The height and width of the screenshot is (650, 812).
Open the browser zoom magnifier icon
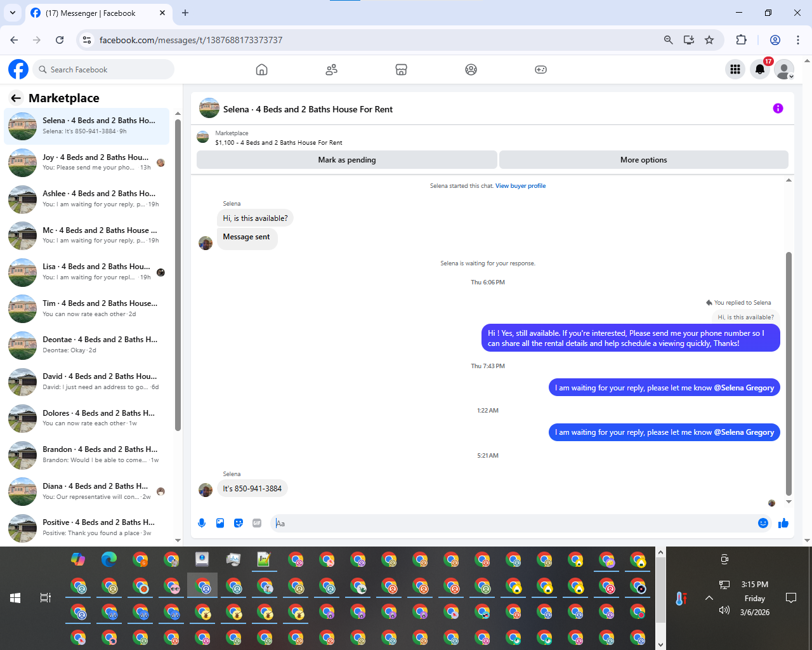(668, 40)
